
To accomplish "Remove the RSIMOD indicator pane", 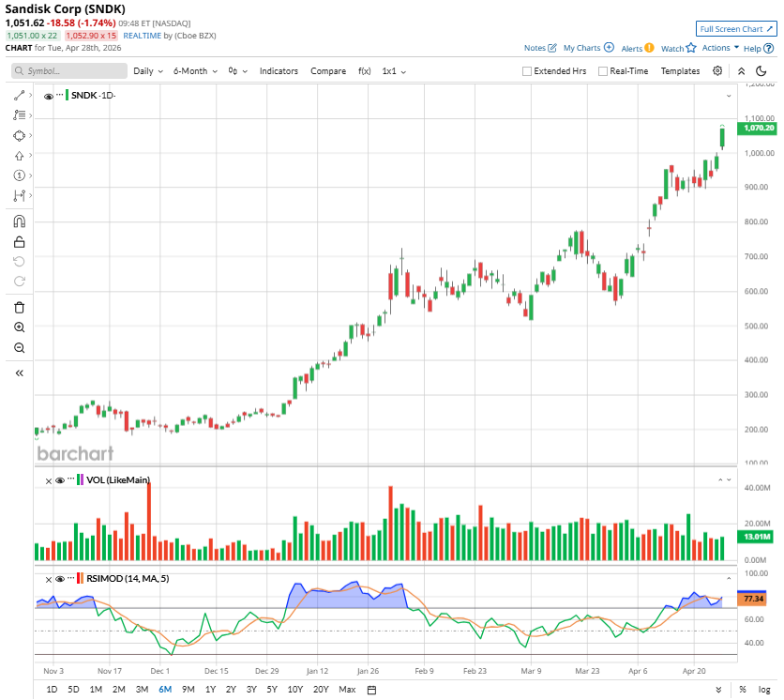I will (49, 580).
